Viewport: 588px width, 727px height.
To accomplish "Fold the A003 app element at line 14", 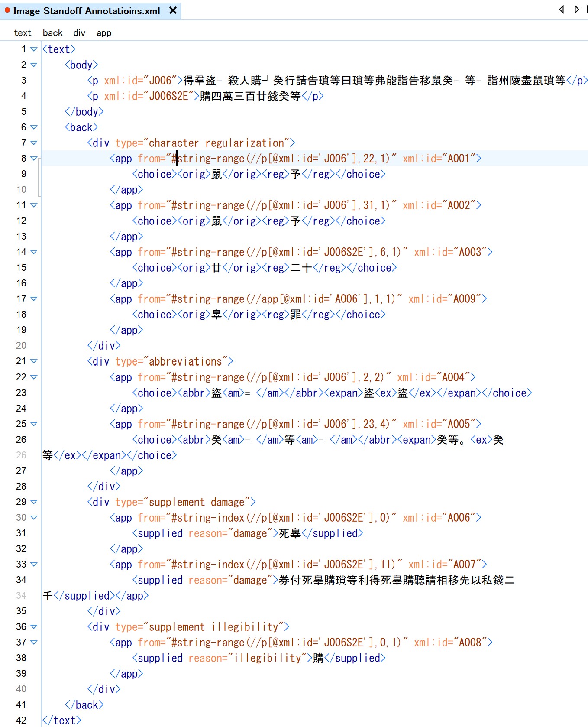I will (34, 252).
